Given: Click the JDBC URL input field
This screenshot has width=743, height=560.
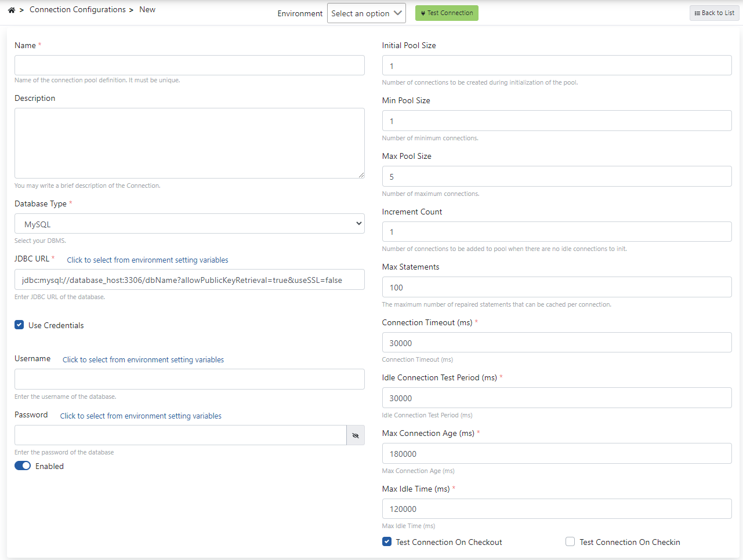Looking at the screenshot, I should tap(189, 280).
